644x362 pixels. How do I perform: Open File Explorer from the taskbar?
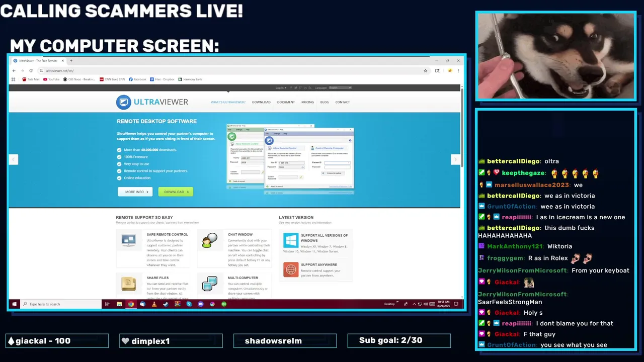click(119, 304)
